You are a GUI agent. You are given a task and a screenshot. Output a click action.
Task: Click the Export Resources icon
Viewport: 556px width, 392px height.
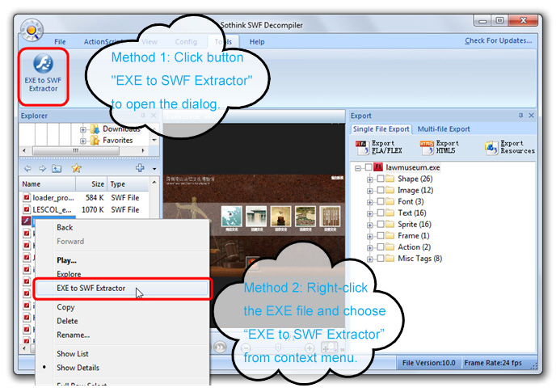(x=491, y=147)
